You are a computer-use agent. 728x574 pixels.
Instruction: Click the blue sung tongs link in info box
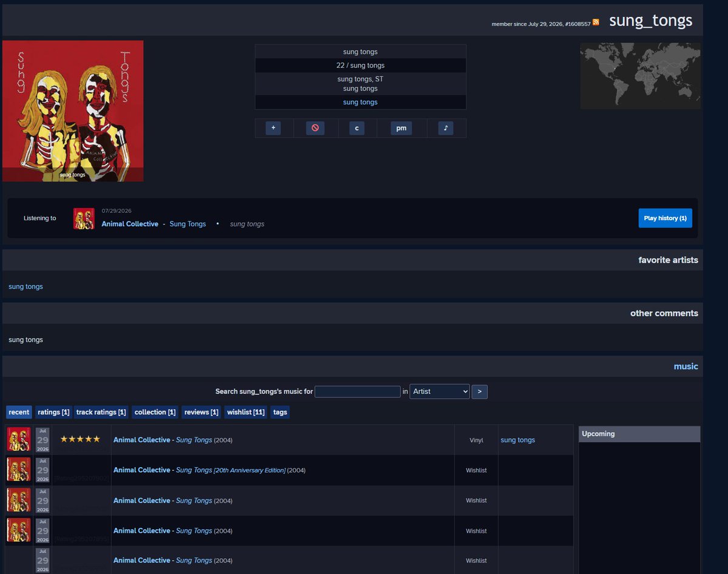pyautogui.click(x=360, y=102)
